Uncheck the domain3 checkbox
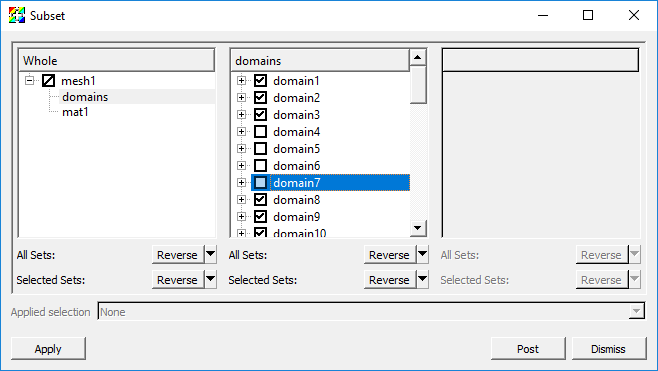 (x=260, y=115)
